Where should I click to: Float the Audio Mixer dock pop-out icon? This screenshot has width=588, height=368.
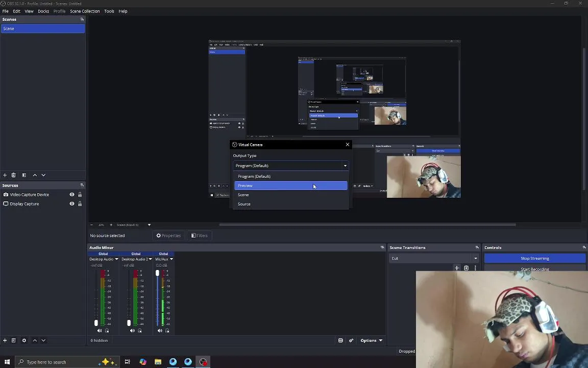pos(382,247)
